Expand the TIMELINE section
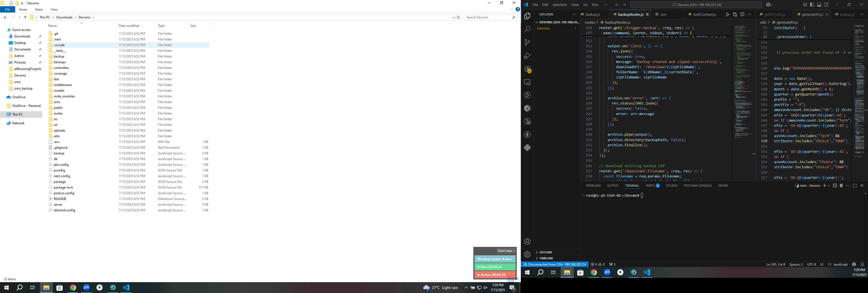 pos(557,258)
